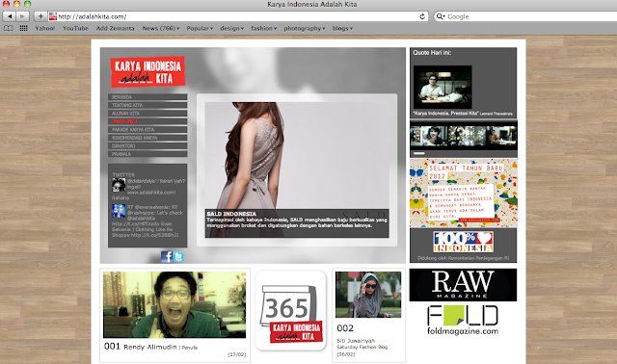
Task: Open the PARADE KARYA KITA menu item
Action: point(148,130)
